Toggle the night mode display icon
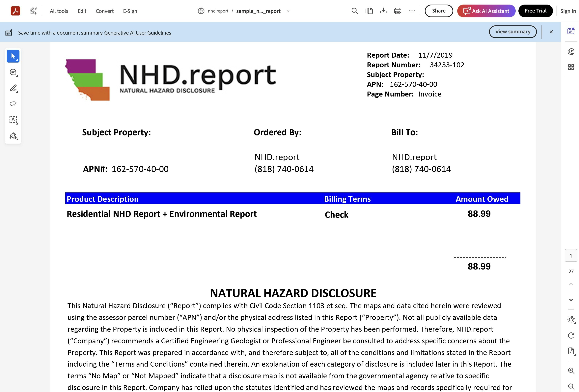This screenshot has height=392, width=579. [x=571, y=320]
